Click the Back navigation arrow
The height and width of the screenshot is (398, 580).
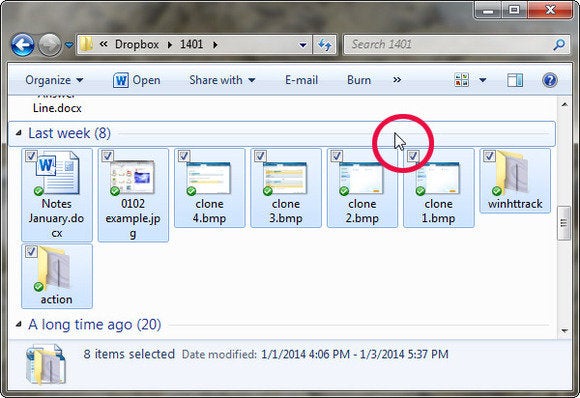[23, 45]
